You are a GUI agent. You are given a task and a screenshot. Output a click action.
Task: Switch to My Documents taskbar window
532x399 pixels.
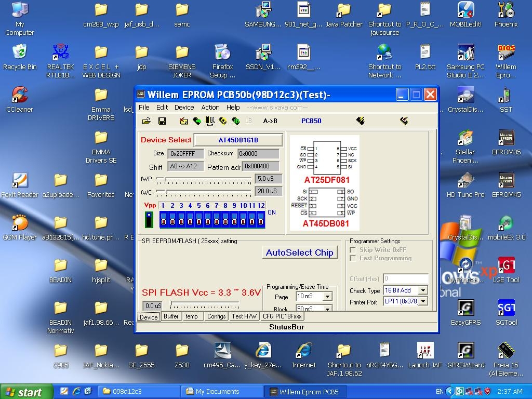(222, 391)
